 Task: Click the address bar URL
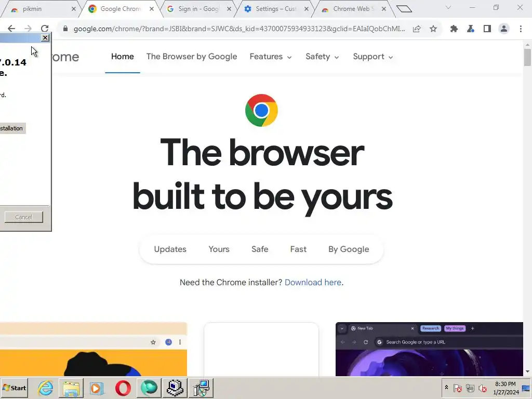[239, 29]
